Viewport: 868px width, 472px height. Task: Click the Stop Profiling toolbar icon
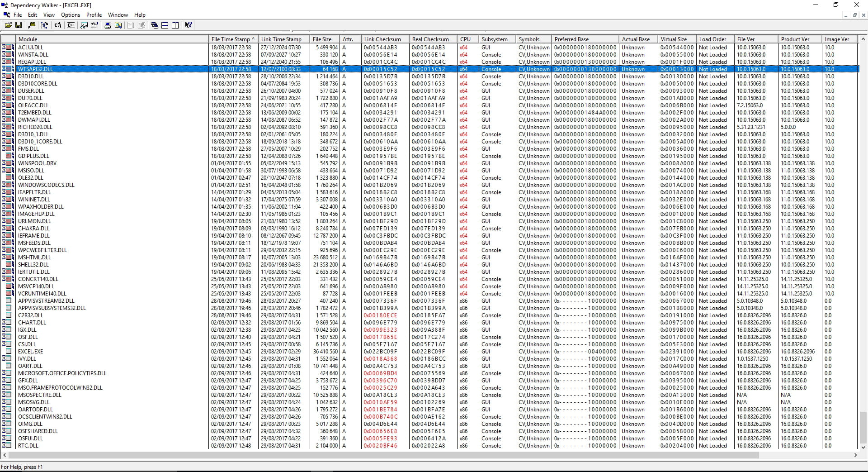click(142, 25)
